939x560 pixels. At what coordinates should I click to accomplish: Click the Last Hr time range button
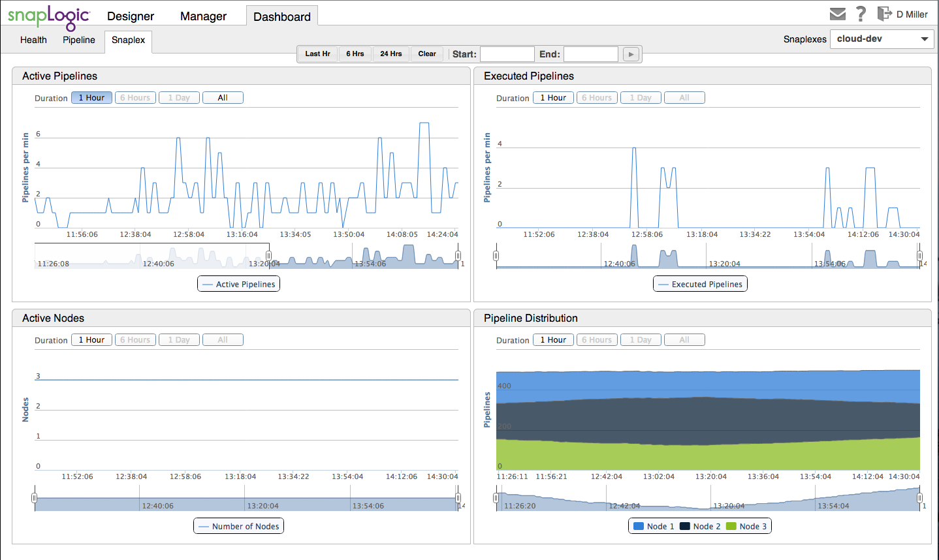tap(317, 54)
